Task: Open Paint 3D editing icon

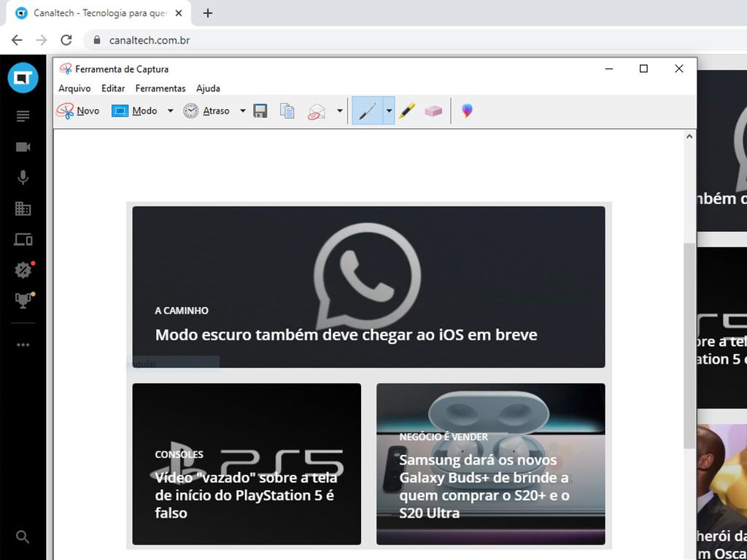Action: 468,111
